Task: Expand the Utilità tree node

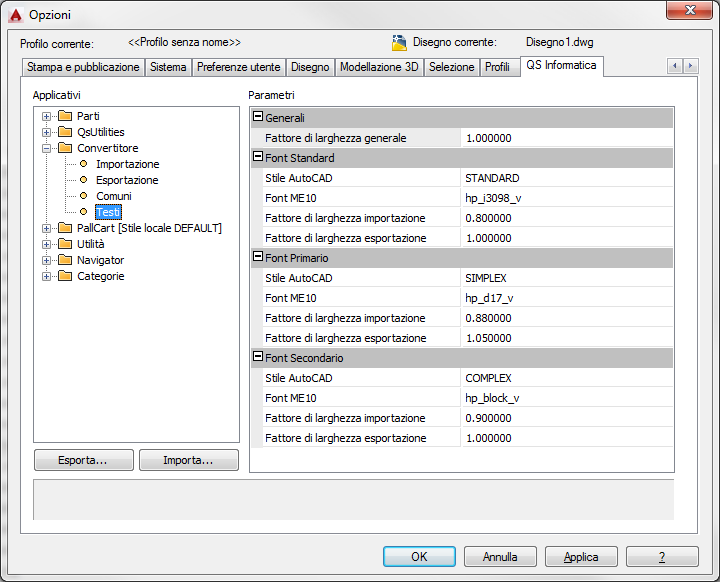Action: coord(46,244)
